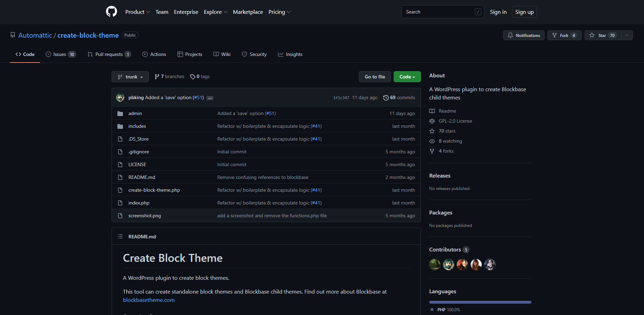Open the Security tab

[254, 54]
